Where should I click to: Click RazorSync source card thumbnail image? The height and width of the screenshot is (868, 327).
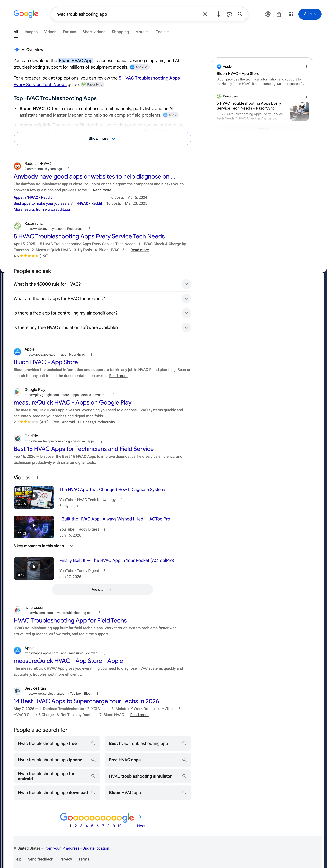[299, 111]
